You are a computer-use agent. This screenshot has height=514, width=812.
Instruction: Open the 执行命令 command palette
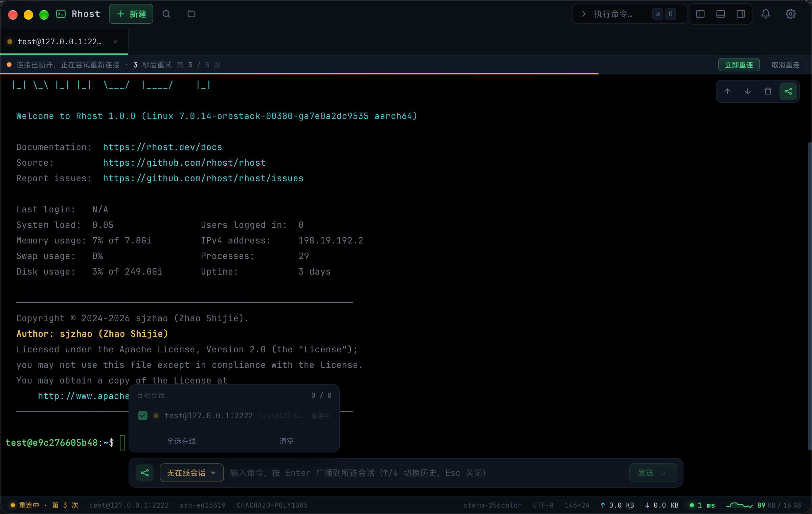coord(629,14)
